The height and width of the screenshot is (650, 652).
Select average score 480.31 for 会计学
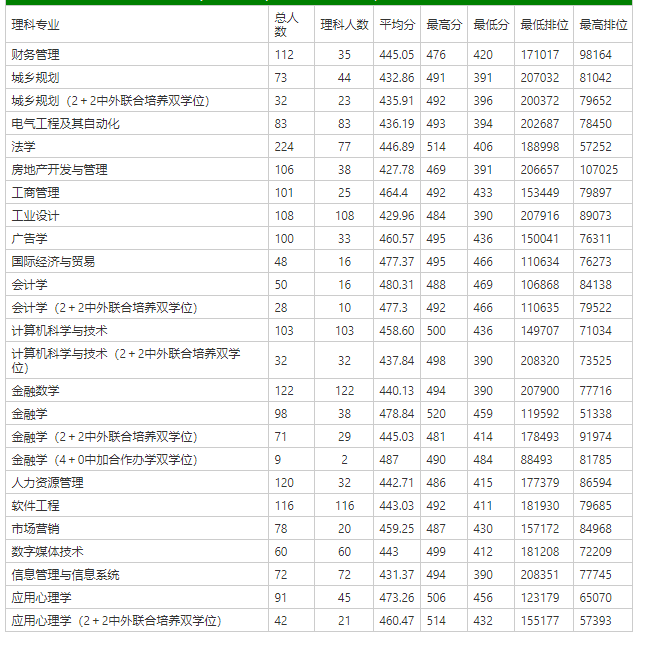[x=397, y=285]
